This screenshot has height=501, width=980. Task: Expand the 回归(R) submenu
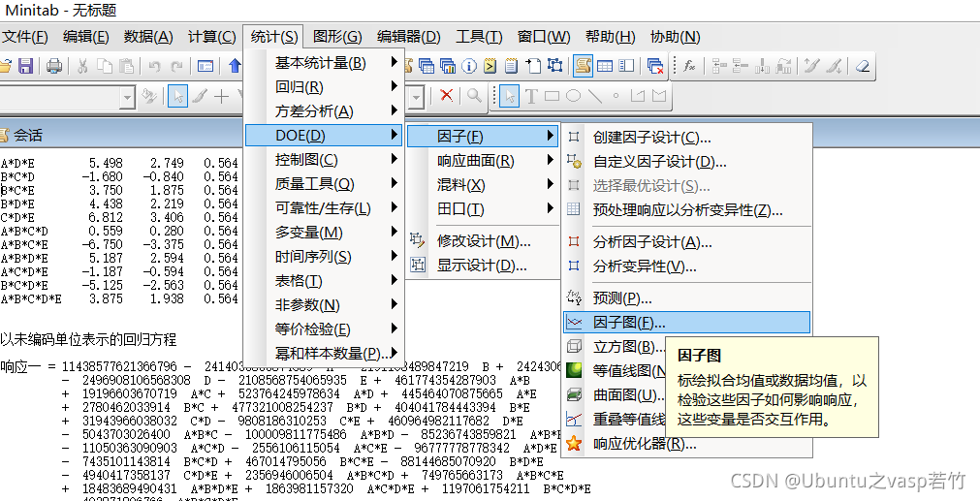[x=325, y=87]
